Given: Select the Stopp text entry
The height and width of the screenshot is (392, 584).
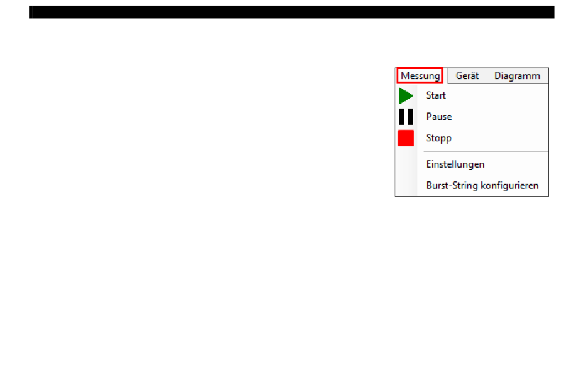Looking at the screenshot, I should (439, 138).
